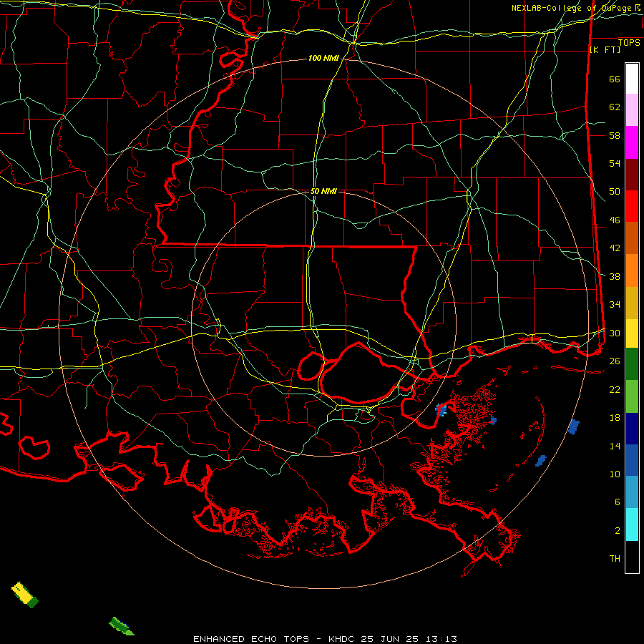Viewport: 644px width, 644px height.
Task: Click the "TOPS" legend heading
Action: 629,43
